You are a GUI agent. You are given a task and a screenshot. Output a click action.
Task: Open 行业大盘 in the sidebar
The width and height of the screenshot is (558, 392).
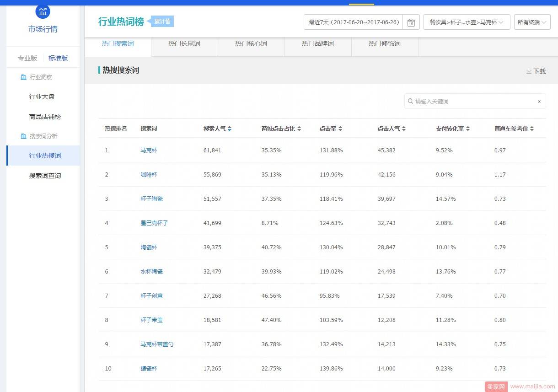tap(42, 97)
